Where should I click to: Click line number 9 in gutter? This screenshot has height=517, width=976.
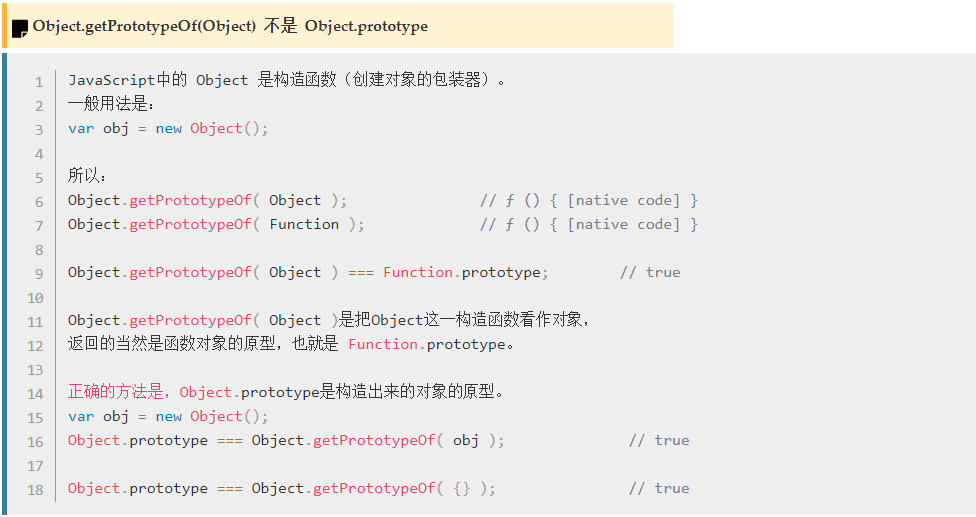coord(39,274)
